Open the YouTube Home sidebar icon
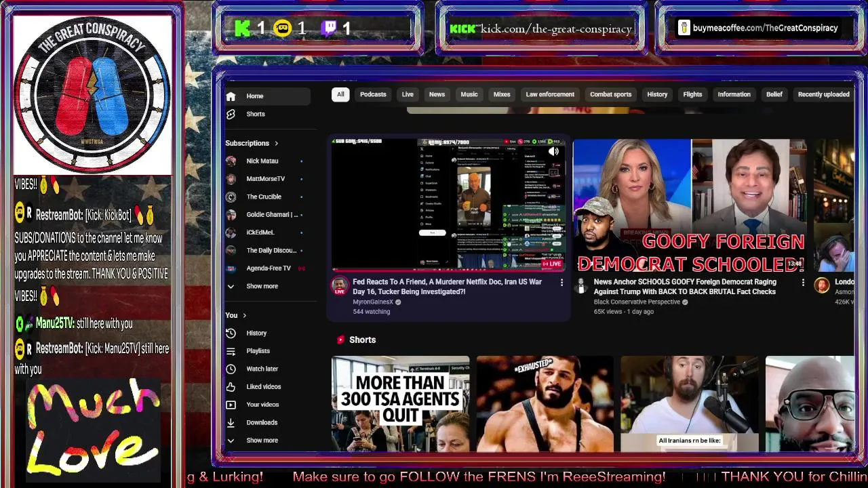This screenshot has width=868, height=488. click(231, 96)
